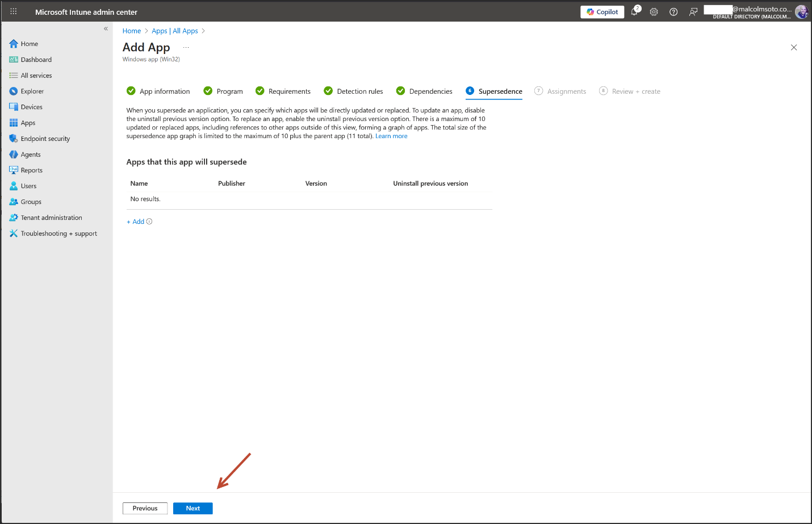
Task: Switch to the Dependencies step
Action: pos(430,92)
